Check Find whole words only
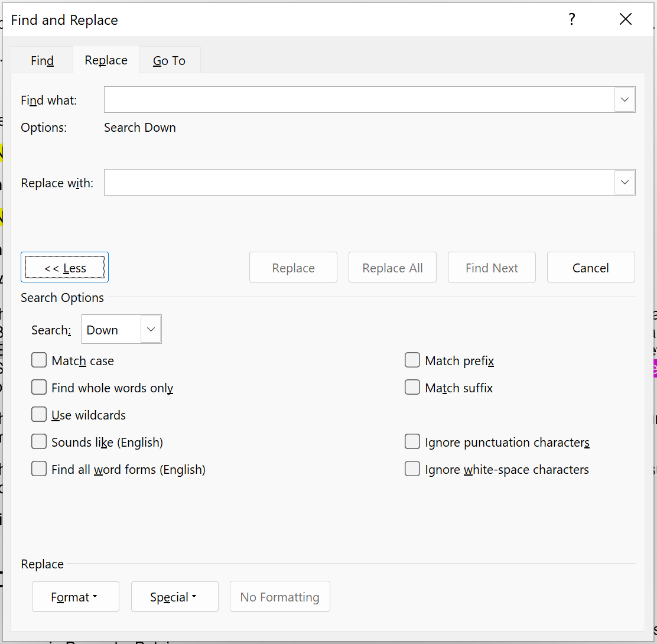This screenshot has height=644, width=657. pyautogui.click(x=39, y=388)
